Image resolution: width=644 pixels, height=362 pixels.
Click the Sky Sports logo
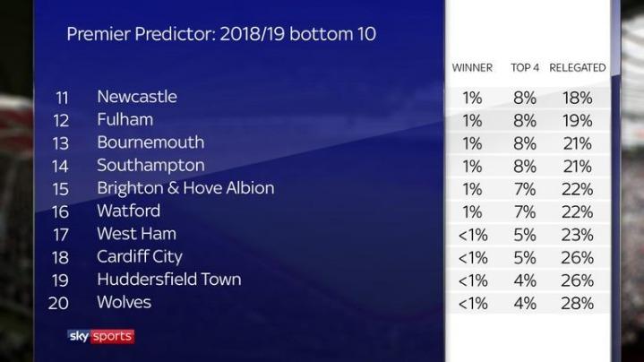coord(100,336)
